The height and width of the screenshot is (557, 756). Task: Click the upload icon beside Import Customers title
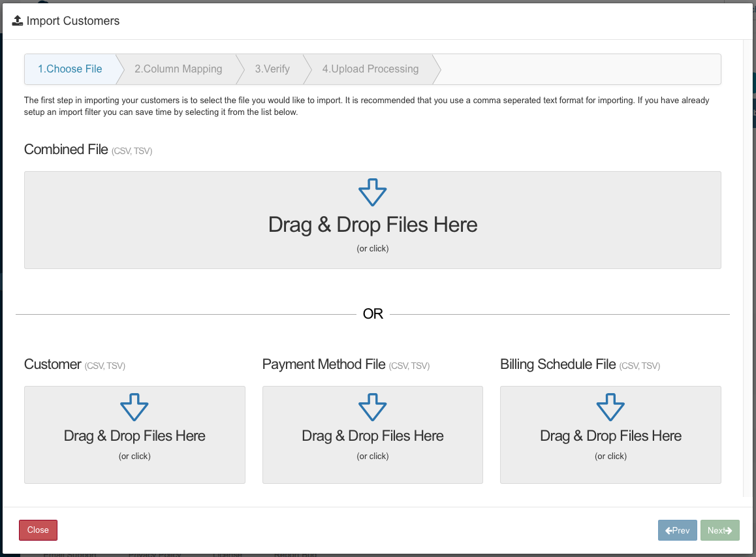pyautogui.click(x=18, y=21)
